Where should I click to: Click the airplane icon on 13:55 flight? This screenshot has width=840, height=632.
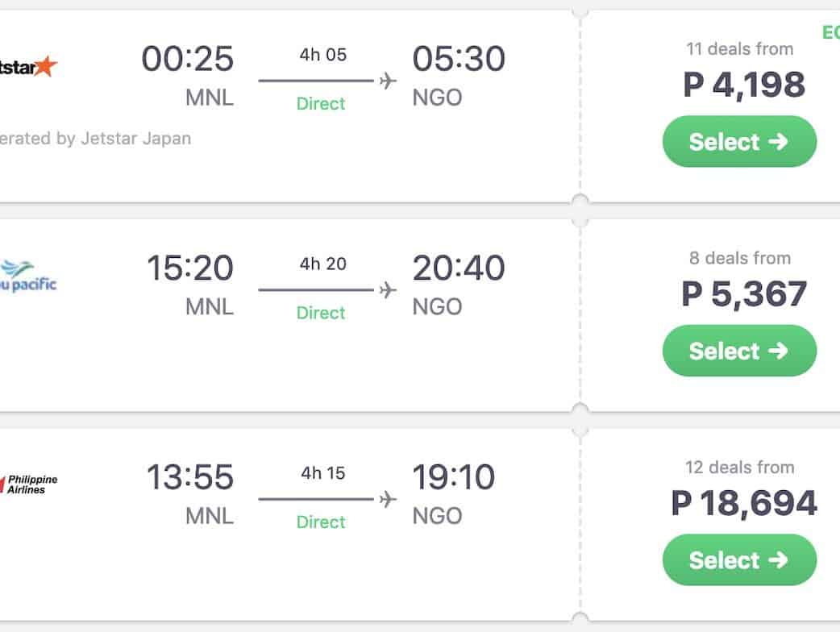coord(388,499)
